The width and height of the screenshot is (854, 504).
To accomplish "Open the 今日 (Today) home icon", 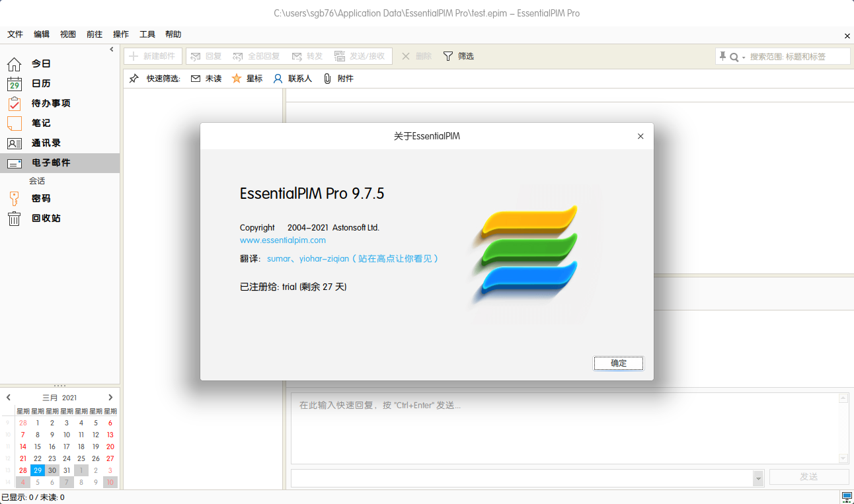I will [x=14, y=64].
